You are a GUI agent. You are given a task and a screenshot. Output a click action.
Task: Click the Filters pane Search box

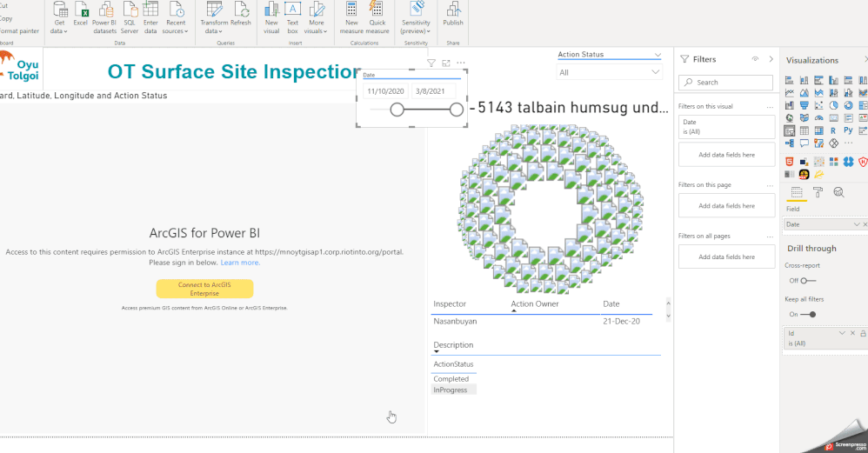tap(725, 83)
